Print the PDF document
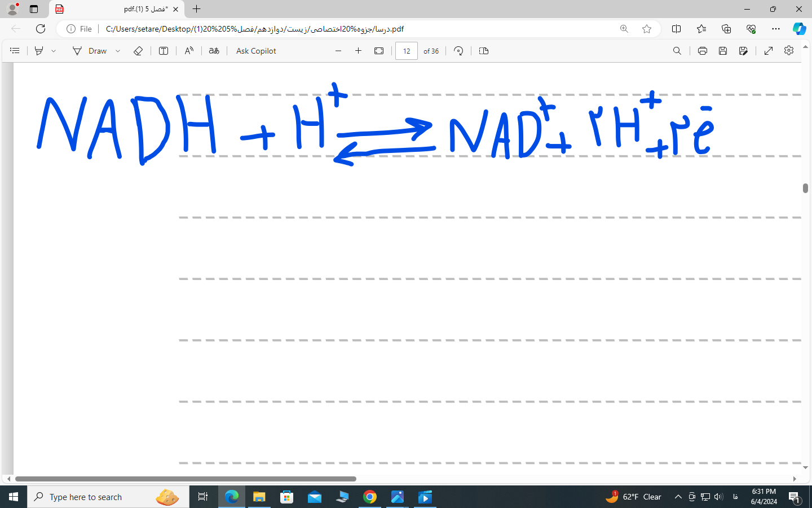The width and height of the screenshot is (812, 508). [x=702, y=51]
